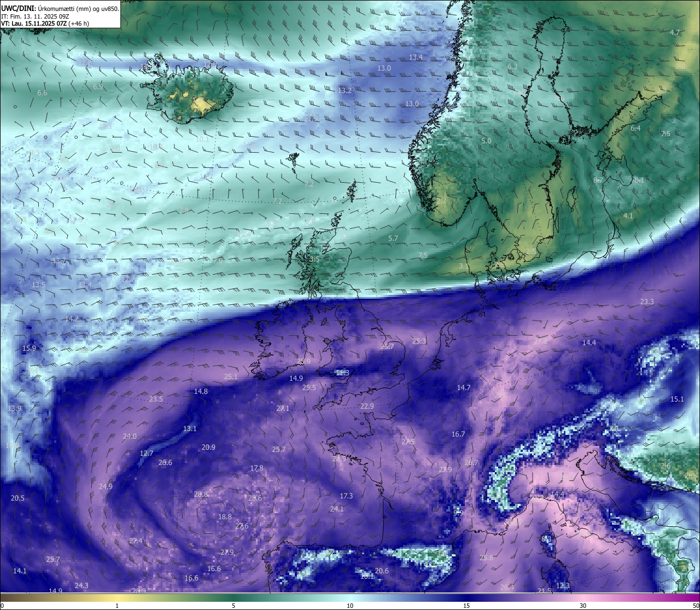The image size is (700, 610).
Task: Click the 12.7 value label
Action: point(147,454)
